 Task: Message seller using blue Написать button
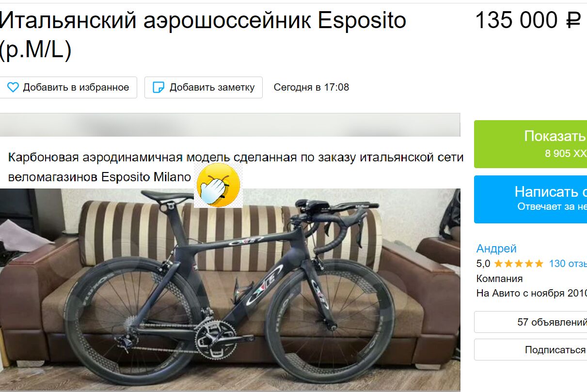(530, 199)
